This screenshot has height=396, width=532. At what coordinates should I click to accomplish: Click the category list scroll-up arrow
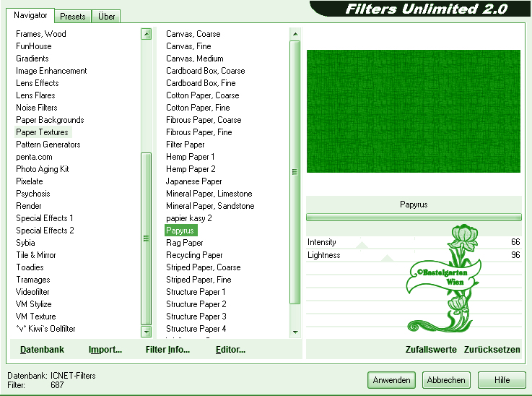(x=147, y=34)
